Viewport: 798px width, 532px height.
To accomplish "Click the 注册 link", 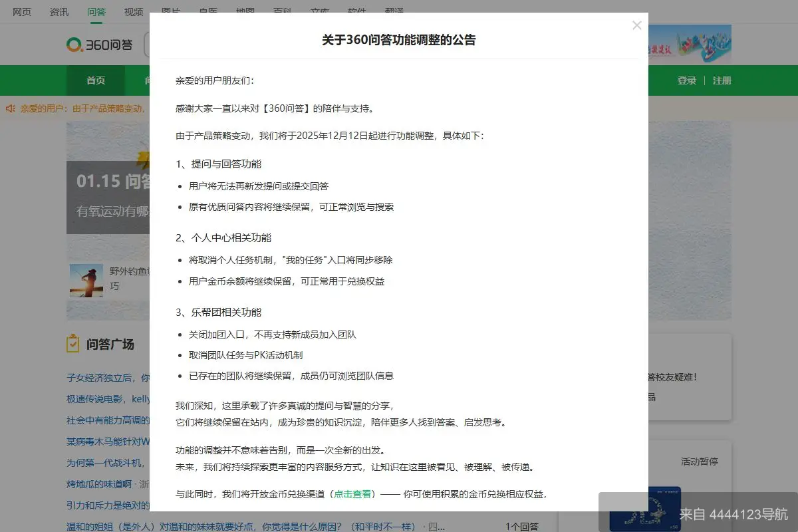I will [x=722, y=80].
